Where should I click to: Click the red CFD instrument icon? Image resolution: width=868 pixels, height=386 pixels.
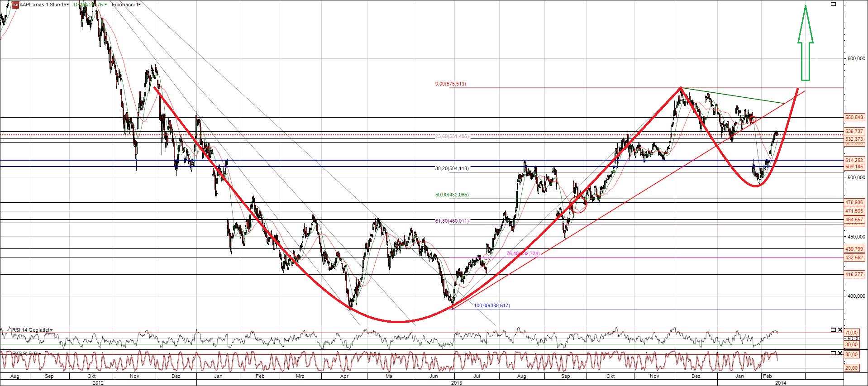coord(15,5)
